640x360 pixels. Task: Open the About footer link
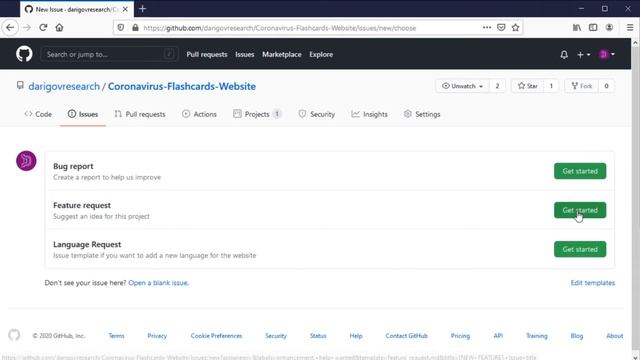(615, 336)
